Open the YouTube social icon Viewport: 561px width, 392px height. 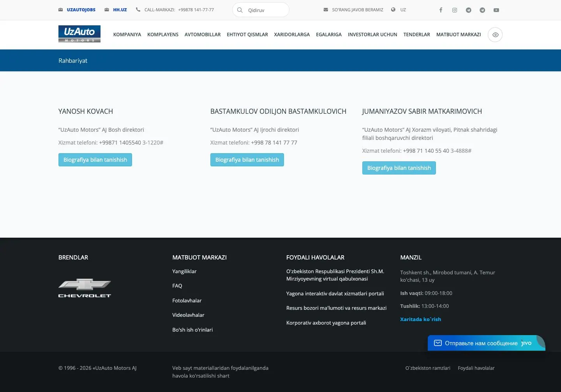496,10
